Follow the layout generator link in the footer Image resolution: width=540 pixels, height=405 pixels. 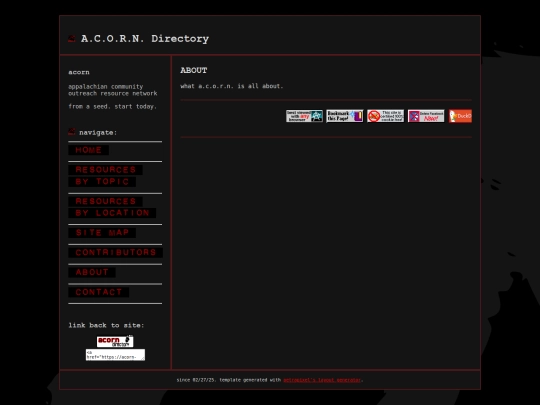322,380
